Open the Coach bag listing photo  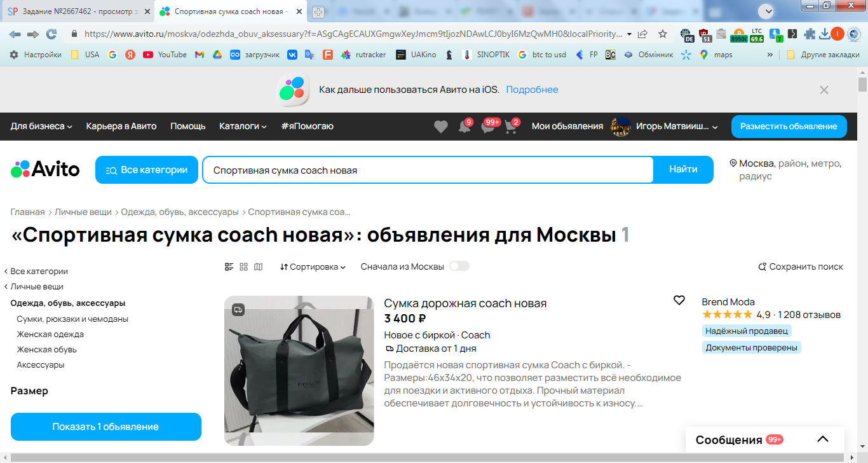[299, 371]
